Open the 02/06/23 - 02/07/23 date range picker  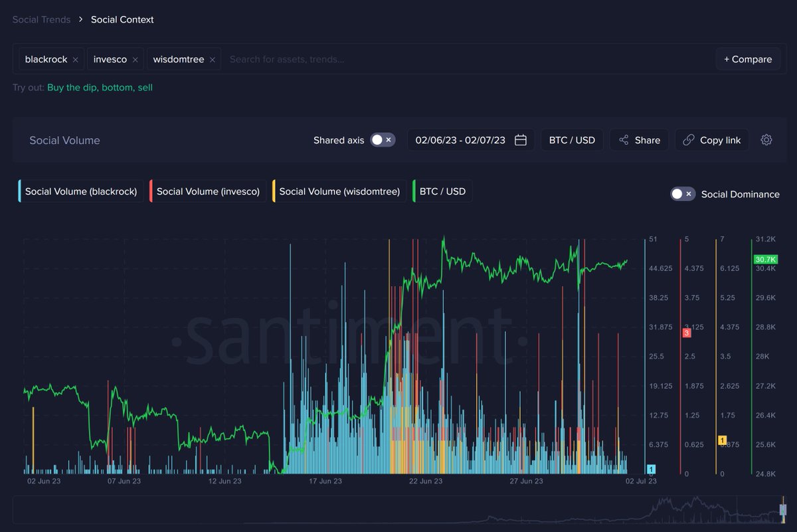(x=471, y=140)
